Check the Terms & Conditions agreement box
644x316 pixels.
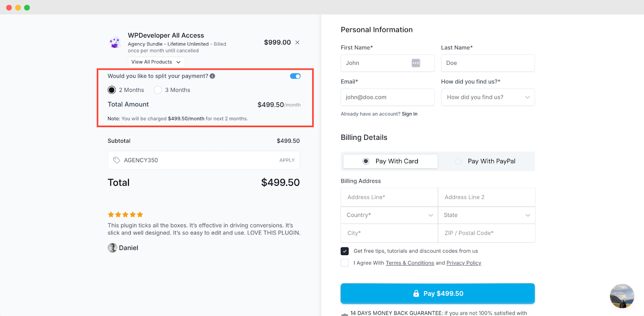345,263
